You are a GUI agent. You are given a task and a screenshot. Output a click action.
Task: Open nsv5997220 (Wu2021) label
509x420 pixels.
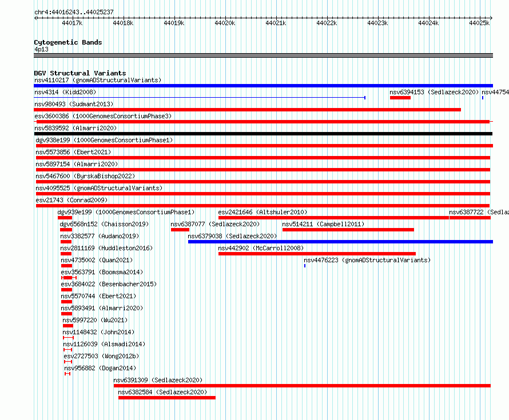click(95, 320)
